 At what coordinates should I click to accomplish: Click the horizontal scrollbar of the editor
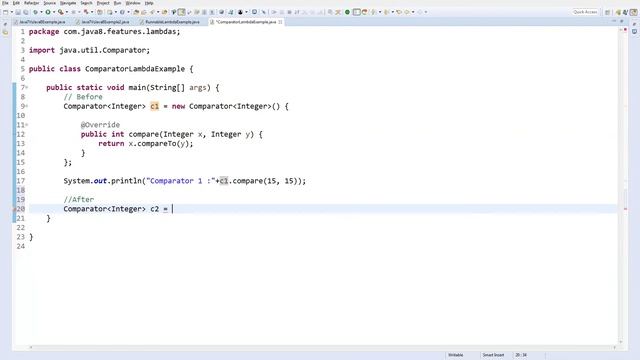322,347
